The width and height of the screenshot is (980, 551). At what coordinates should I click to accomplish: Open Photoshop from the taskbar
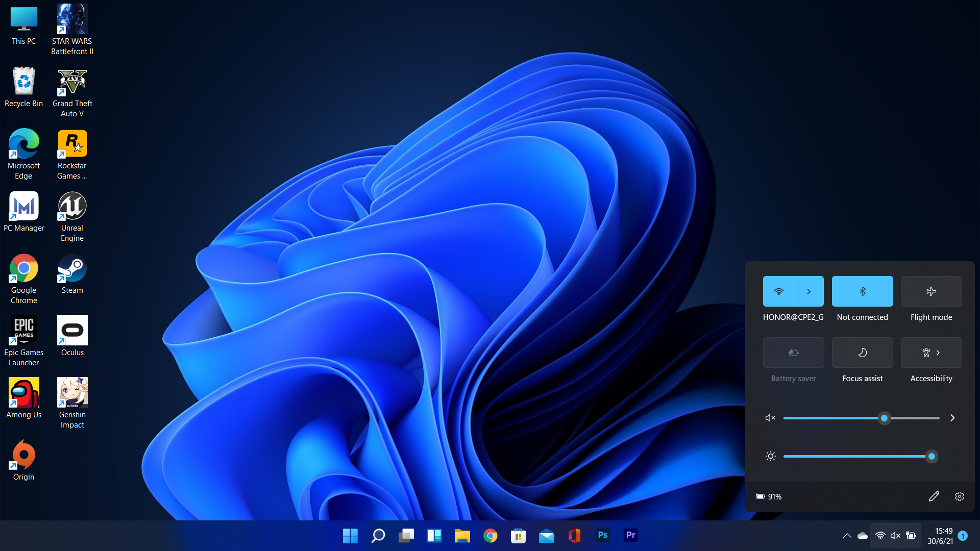(603, 536)
